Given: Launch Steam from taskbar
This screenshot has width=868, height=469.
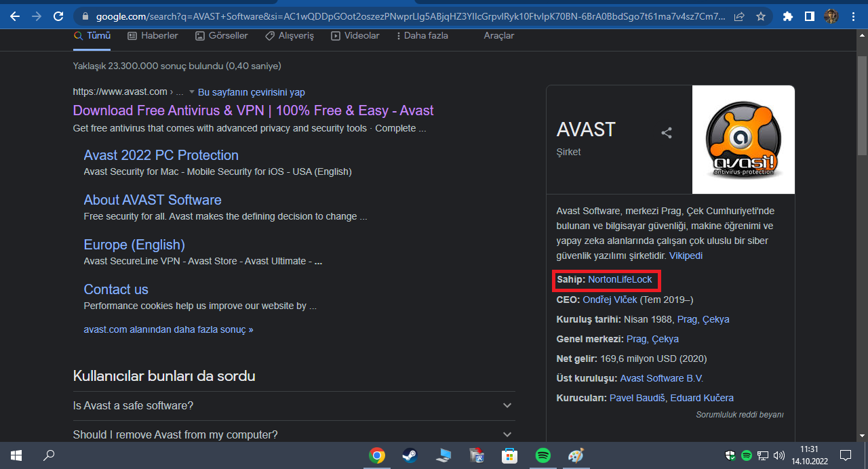Looking at the screenshot, I should pyautogui.click(x=410, y=455).
